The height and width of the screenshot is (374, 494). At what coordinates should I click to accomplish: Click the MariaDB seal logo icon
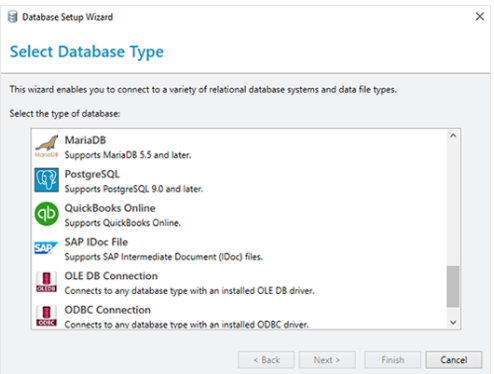coord(46,146)
